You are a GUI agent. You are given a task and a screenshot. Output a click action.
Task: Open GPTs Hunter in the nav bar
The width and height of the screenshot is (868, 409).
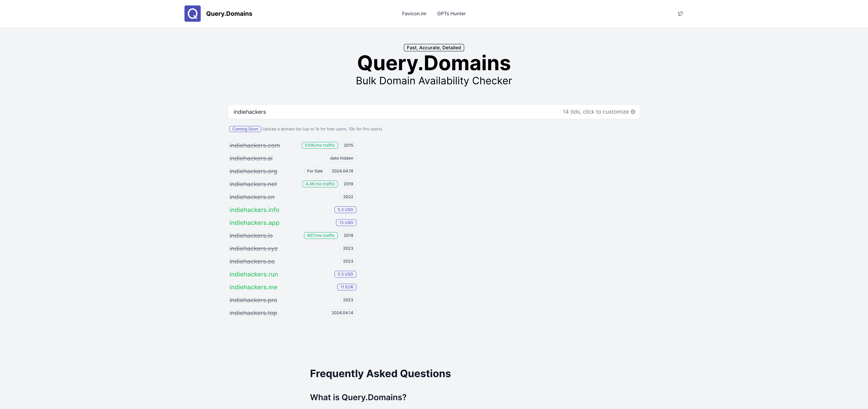pyautogui.click(x=451, y=13)
